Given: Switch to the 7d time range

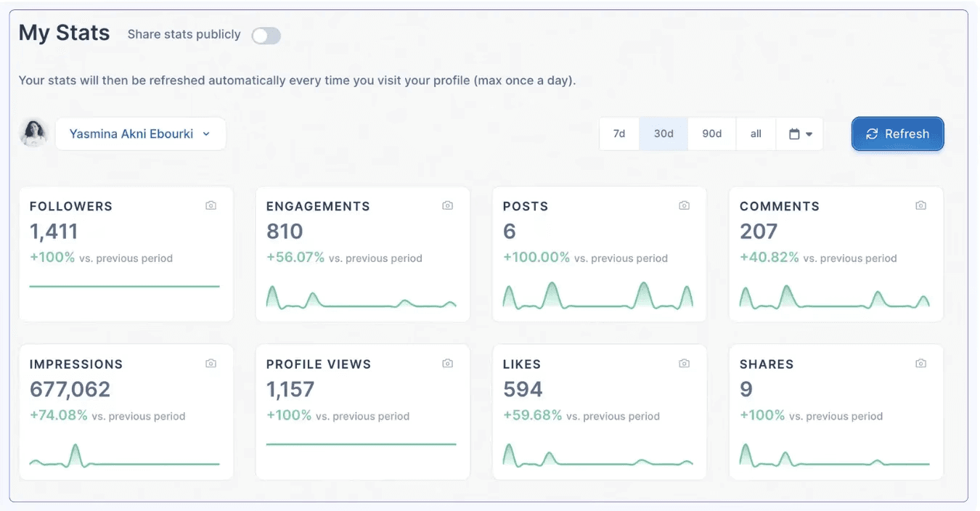Looking at the screenshot, I should pyautogui.click(x=618, y=134).
